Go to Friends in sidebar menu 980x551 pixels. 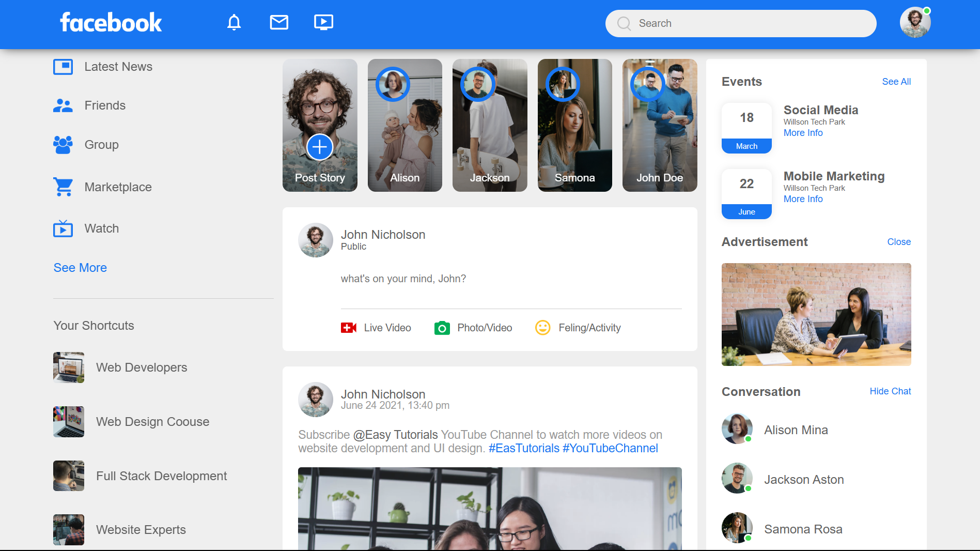coord(105,105)
